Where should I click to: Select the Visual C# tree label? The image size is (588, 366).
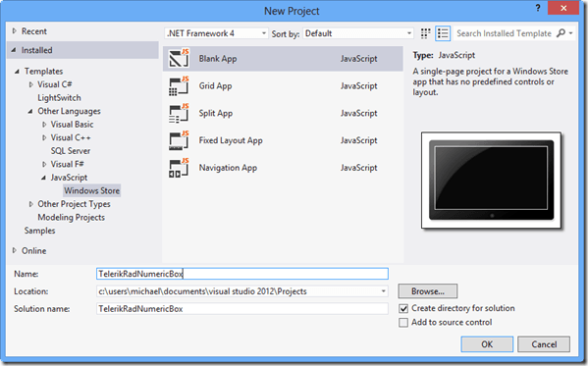tap(55, 84)
